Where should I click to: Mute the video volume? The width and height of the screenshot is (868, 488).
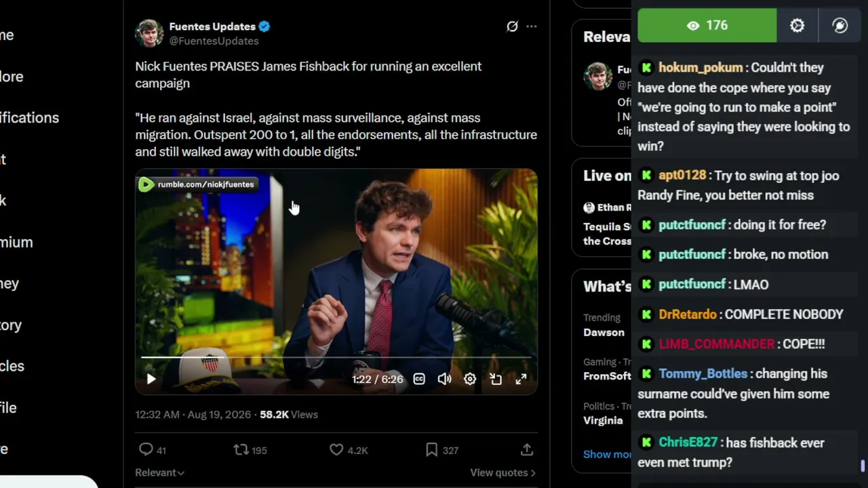[444, 380]
